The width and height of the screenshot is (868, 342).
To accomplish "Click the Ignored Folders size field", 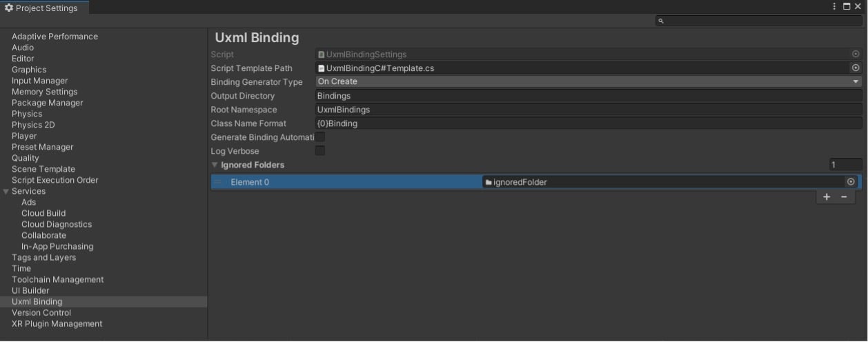I will click(846, 165).
